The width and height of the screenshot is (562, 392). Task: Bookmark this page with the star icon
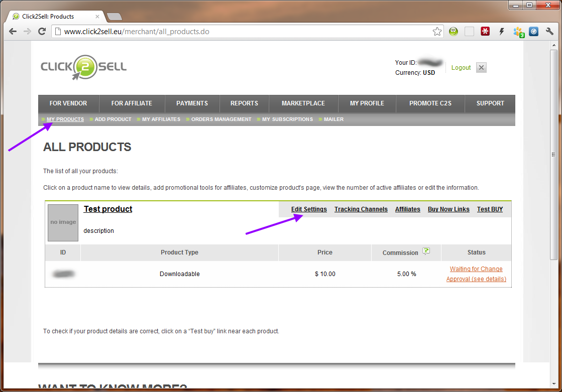tap(437, 32)
